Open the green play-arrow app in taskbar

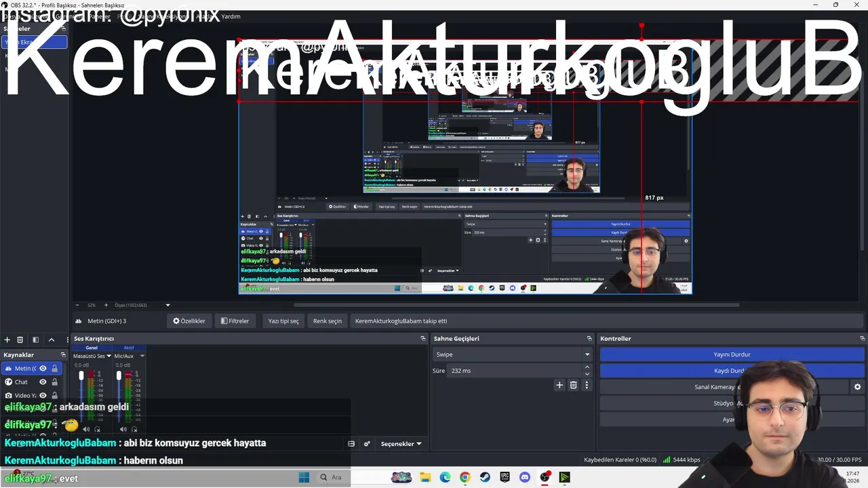coord(564,477)
